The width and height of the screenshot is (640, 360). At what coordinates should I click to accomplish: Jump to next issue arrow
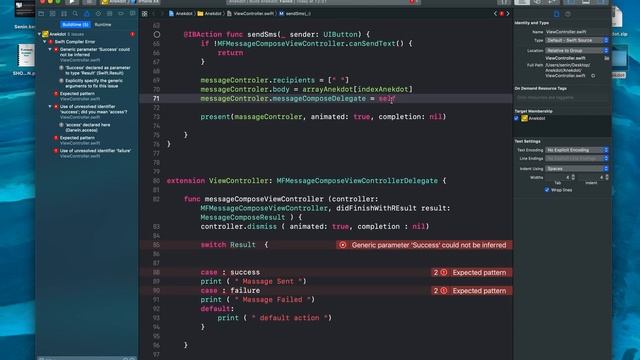(x=508, y=13)
